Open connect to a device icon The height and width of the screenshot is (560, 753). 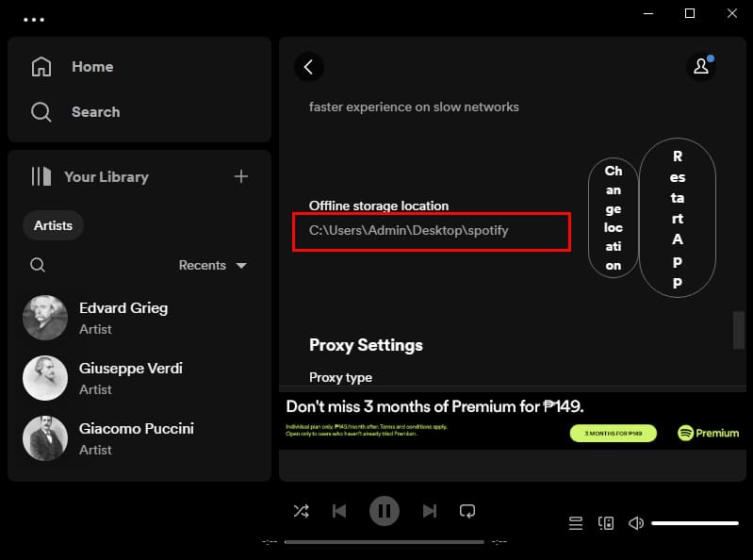[x=606, y=523]
